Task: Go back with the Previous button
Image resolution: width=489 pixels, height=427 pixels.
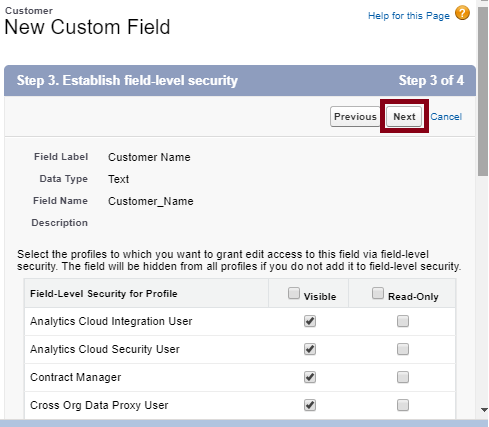Action: [x=355, y=117]
